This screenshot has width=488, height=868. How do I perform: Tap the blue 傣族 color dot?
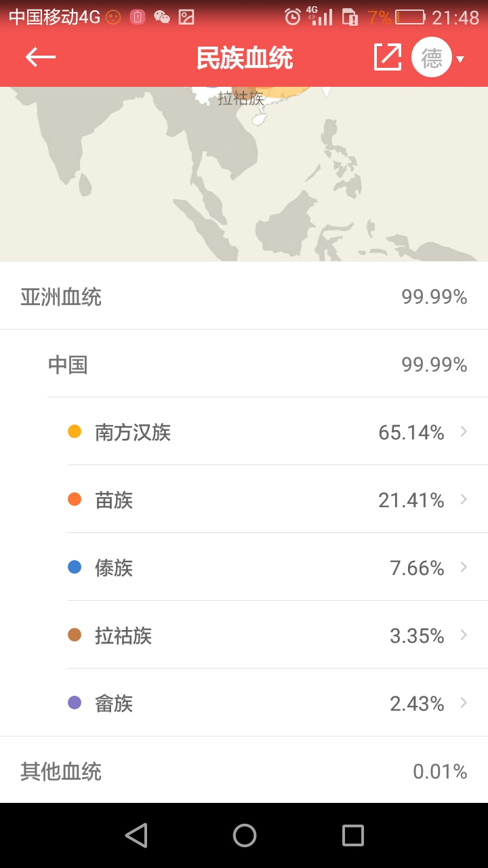click(x=75, y=567)
